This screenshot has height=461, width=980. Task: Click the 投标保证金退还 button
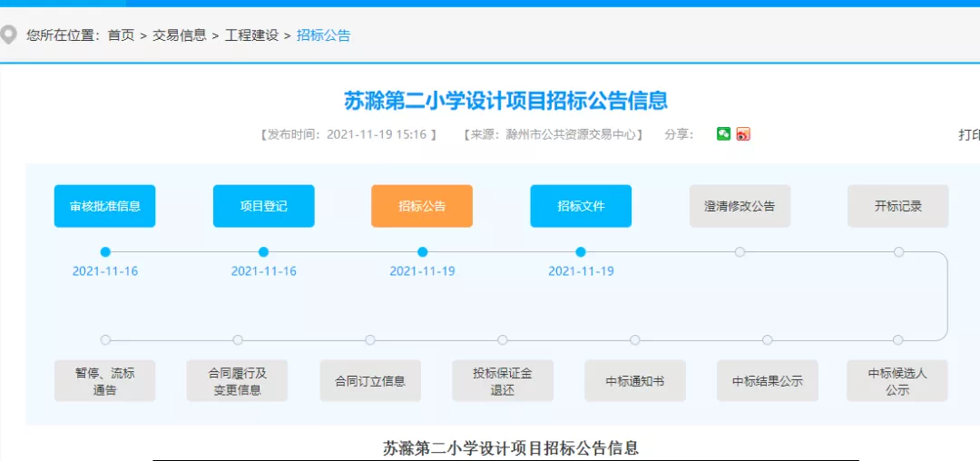[503, 381]
